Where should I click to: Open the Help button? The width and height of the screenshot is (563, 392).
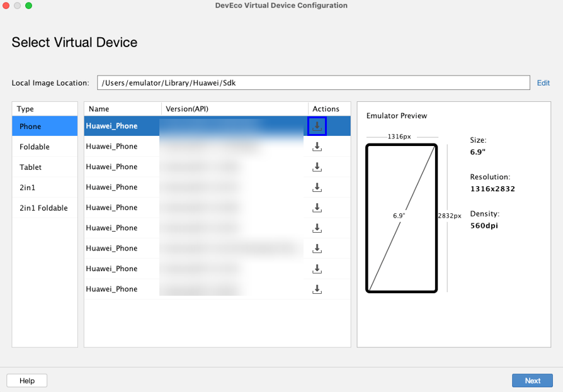pyautogui.click(x=27, y=381)
